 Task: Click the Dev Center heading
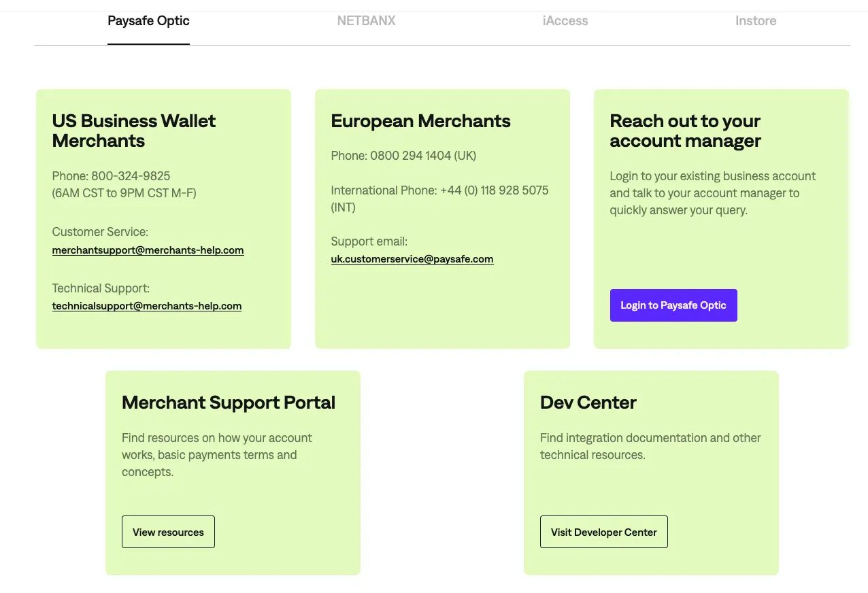(588, 403)
